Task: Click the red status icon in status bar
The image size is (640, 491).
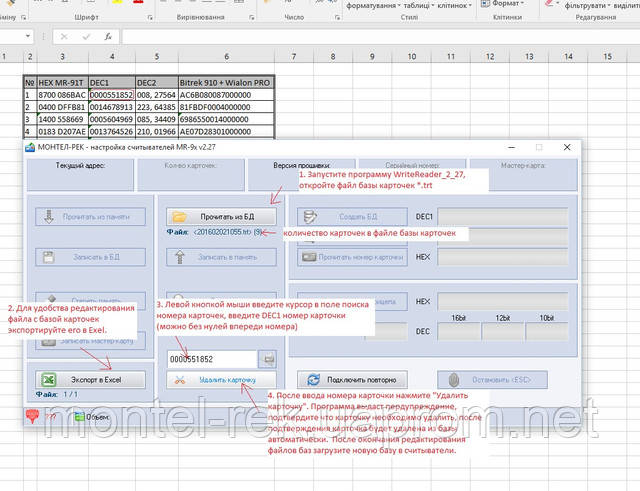Action: click(32, 416)
